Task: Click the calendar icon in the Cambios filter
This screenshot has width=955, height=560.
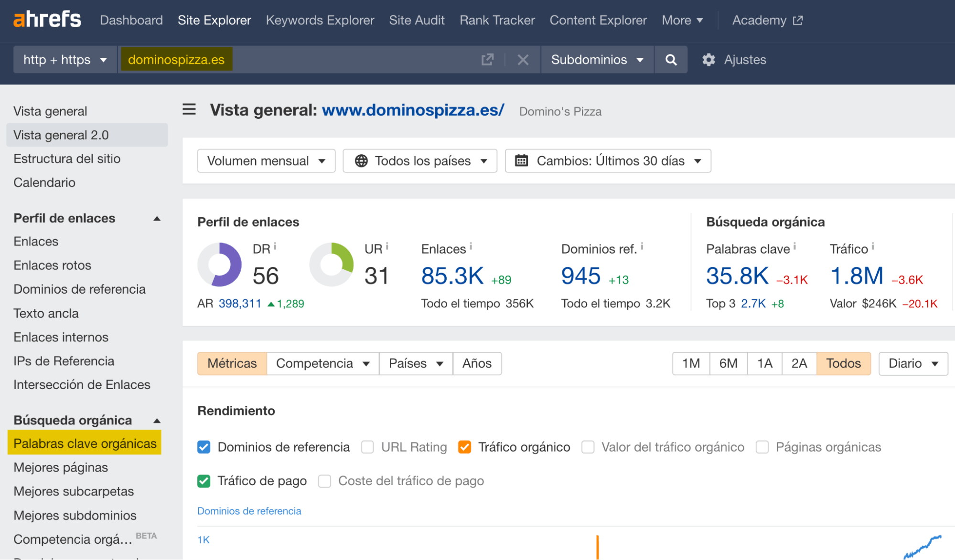Action: [x=522, y=161]
